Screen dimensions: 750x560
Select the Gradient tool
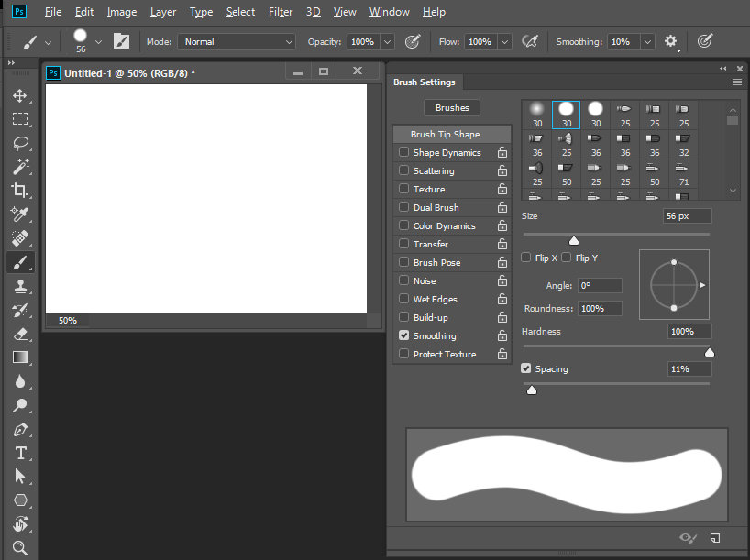pos(19,357)
